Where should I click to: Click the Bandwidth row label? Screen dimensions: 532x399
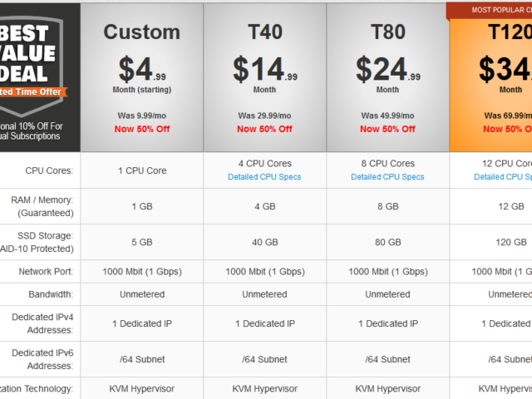pyautogui.click(x=51, y=294)
